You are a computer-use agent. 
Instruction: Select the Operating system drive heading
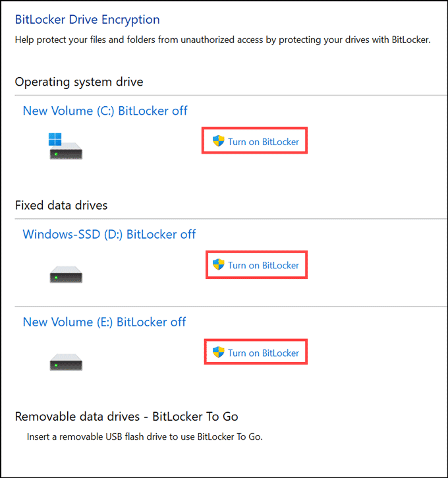pyautogui.click(x=79, y=82)
